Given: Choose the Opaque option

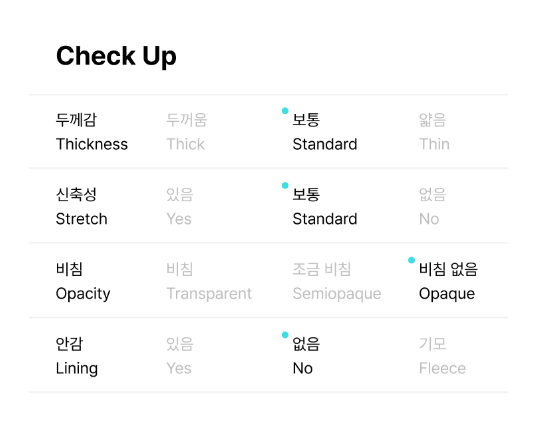Looking at the screenshot, I should click(448, 281).
